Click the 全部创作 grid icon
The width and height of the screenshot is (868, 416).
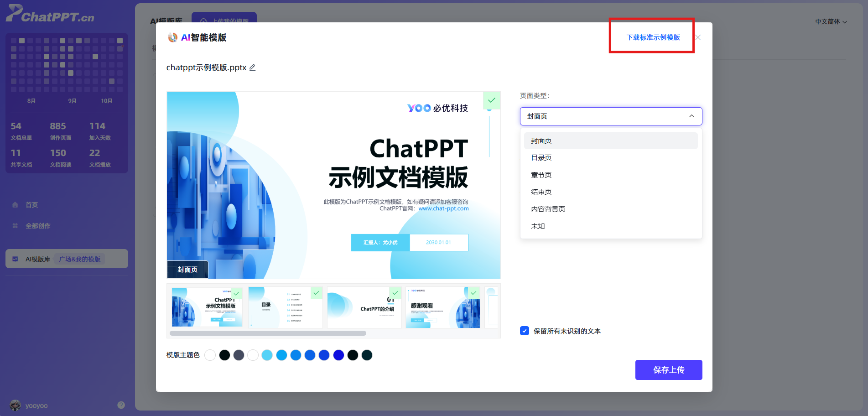pos(15,226)
